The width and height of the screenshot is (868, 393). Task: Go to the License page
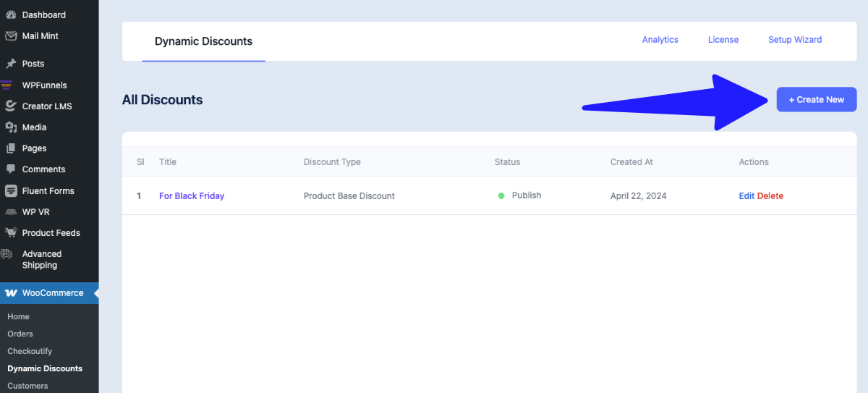click(x=723, y=40)
